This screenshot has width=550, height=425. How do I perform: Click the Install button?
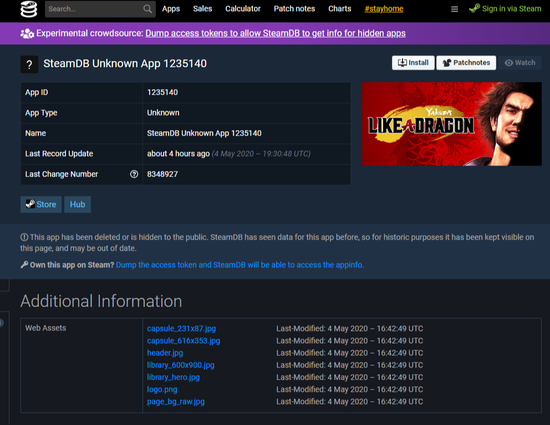[413, 63]
